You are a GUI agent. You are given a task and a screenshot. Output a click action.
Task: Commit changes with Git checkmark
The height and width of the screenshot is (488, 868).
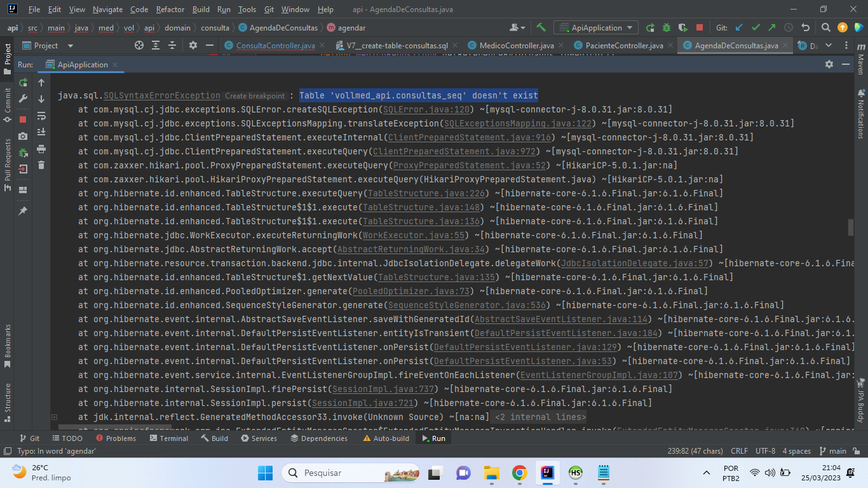click(756, 27)
